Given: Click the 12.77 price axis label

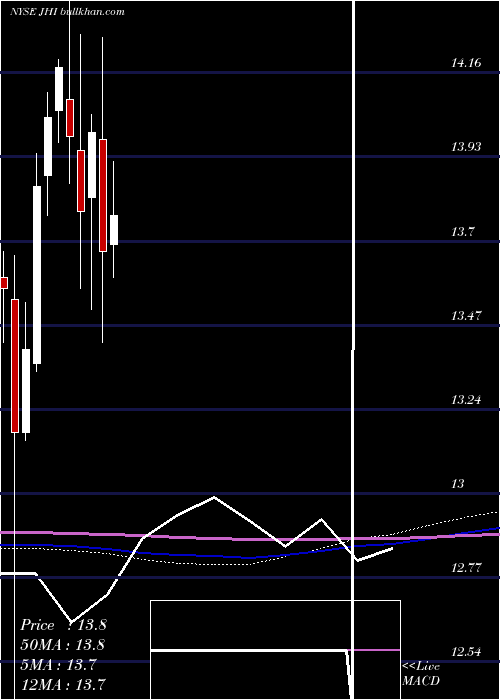Looking at the screenshot, I should tap(466, 568).
